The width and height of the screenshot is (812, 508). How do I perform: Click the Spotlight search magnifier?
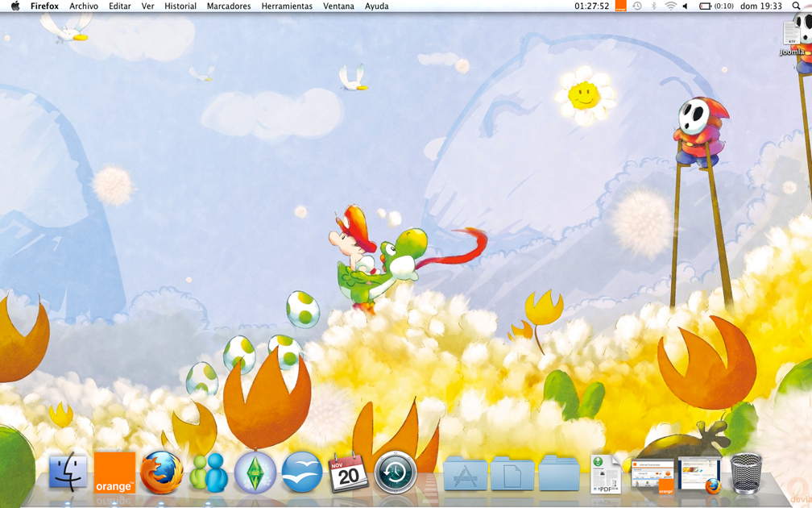click(797, 6)
